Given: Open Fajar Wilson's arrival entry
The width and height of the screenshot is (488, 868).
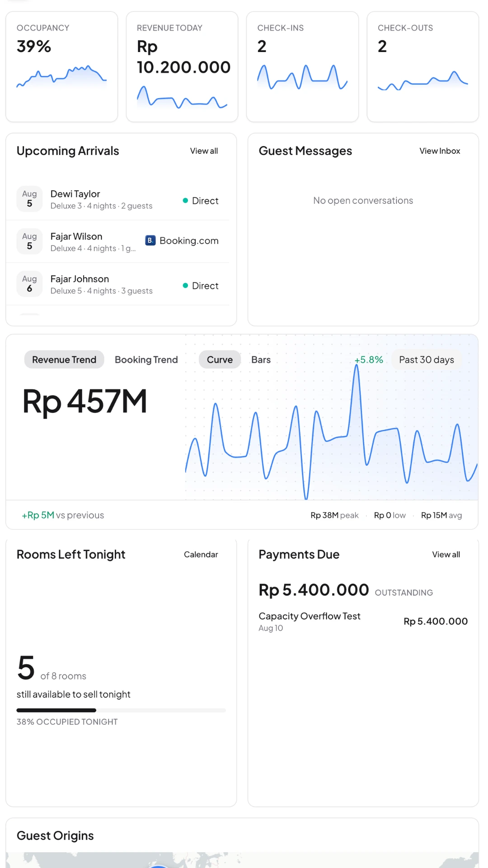Looking at the screenshot, I should tap(117, 241).
